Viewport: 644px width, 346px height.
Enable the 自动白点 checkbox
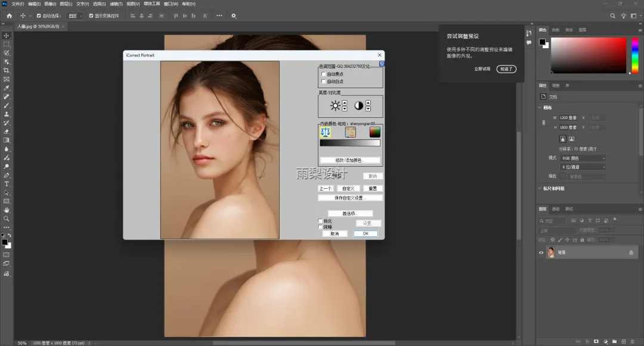click(x=323, y=81)
